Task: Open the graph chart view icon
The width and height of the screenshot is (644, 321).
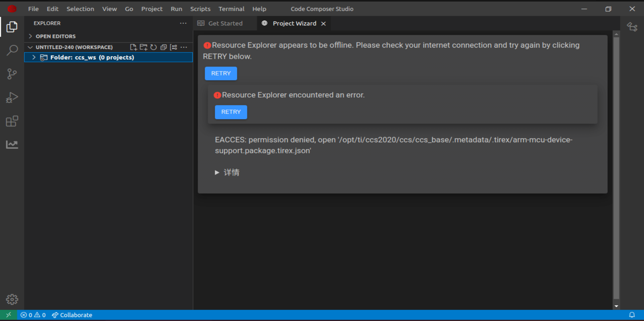Action: point(12,145)
